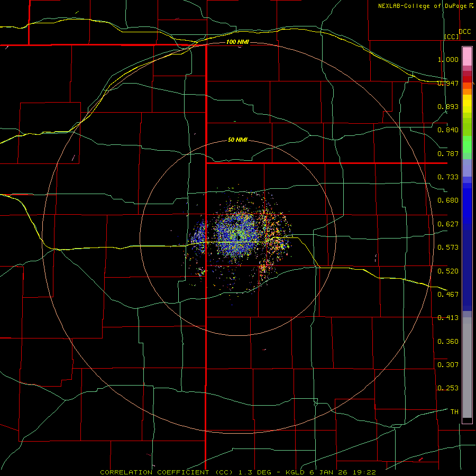Click the 0.947 color scale label
476x476 pixels.
coord(448,83)
